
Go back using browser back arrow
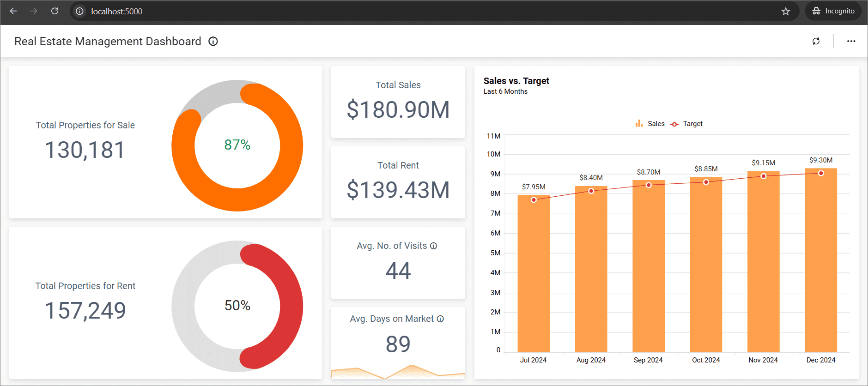point(13,11)
